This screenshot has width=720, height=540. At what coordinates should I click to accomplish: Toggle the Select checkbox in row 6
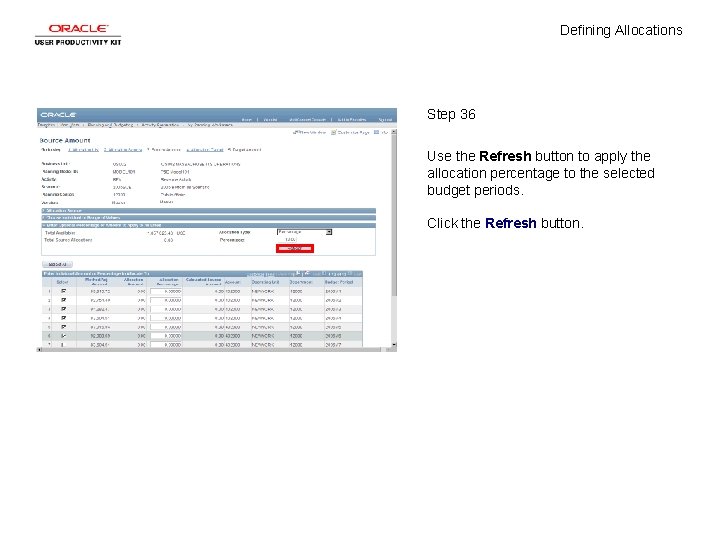click(63, 336)
